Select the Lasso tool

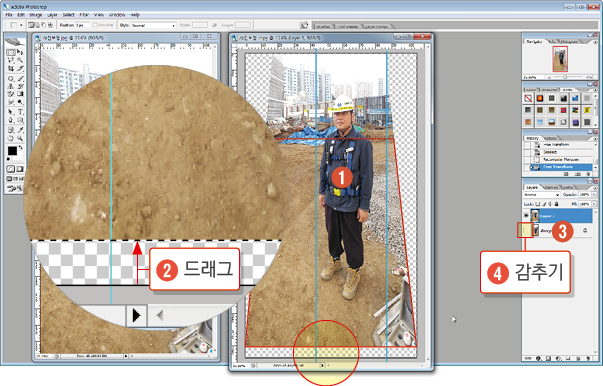point(10,60)
